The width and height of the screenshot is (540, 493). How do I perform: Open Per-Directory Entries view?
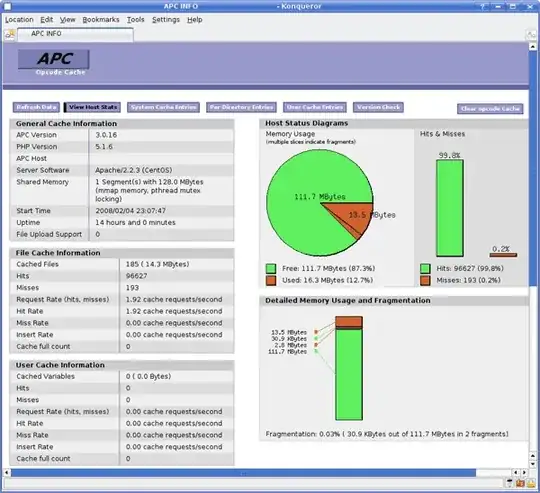click(241, 107)
